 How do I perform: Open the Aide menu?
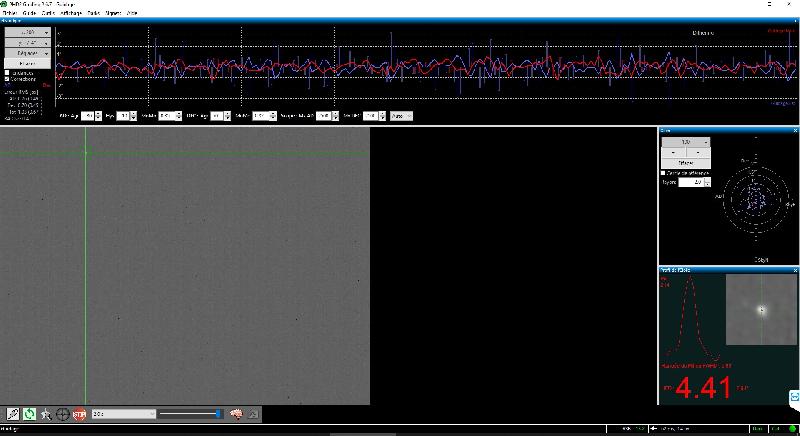tap(132, 13)
